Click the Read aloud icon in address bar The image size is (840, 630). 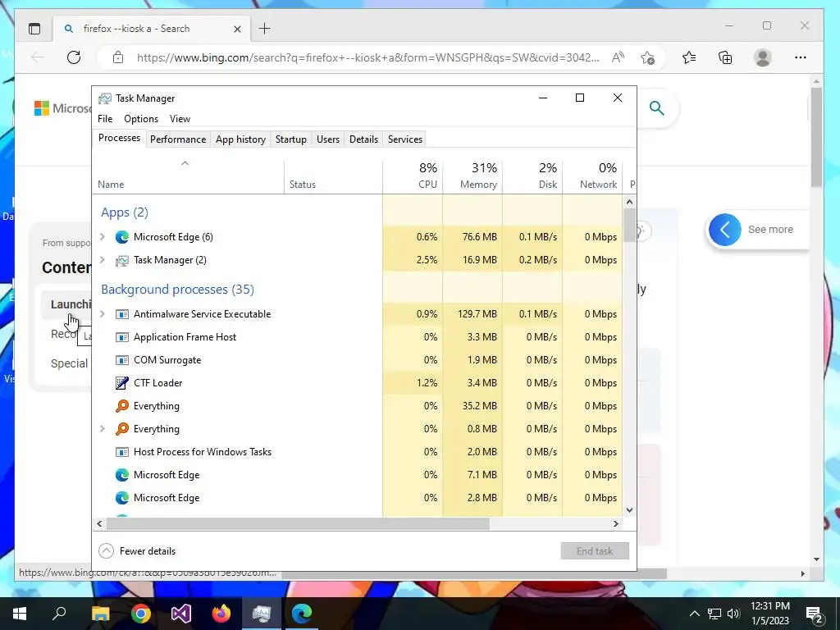(x=618, y=57)
